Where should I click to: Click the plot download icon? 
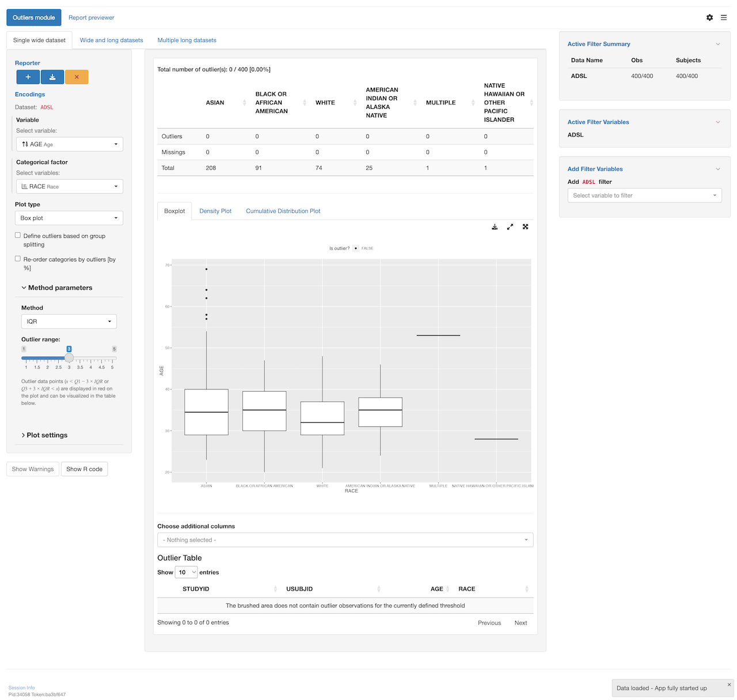click(495, 227)
